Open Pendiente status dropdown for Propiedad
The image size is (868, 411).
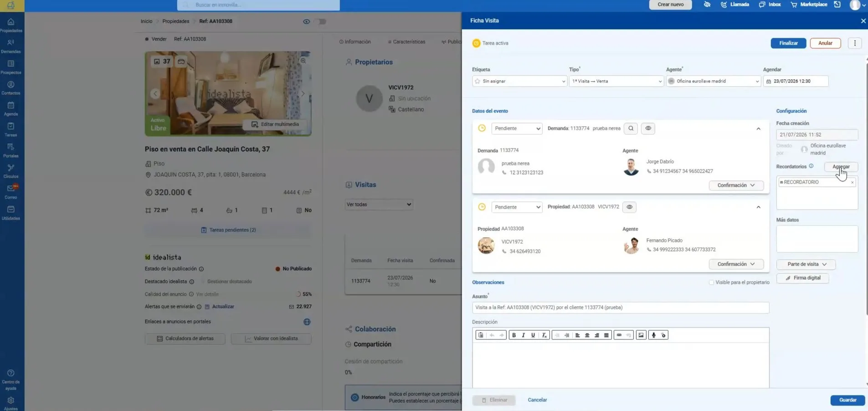point(517,207)
